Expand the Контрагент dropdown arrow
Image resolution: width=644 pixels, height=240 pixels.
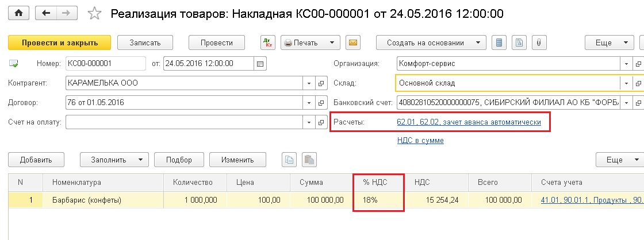click(309, 83)
